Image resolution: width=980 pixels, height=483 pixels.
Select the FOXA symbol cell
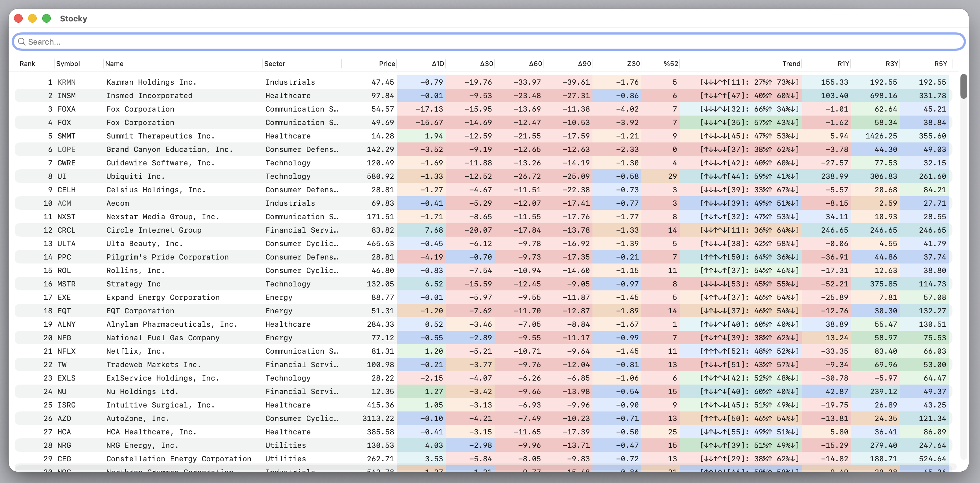[x=67, y=109]
